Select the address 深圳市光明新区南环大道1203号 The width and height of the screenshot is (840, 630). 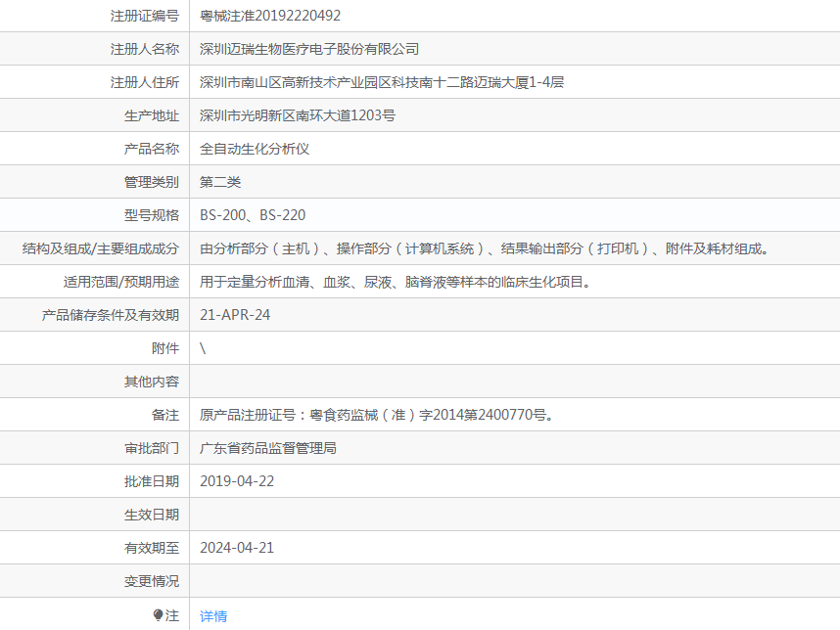(x=298, y=115)
